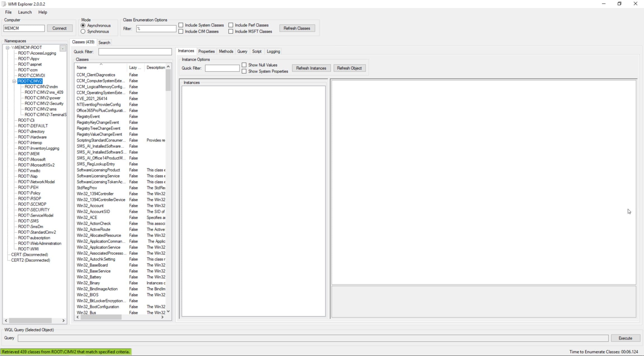Click the Refresh Instances icon button
Screen dimensions: 644x356
(x=311, y=68)
